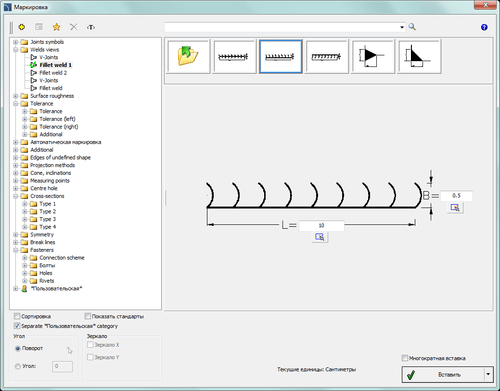Image resolution: width=500 pixels, height=391 pixels.
Task: Close the Маркировка dialog window
Action: [485, 4]
